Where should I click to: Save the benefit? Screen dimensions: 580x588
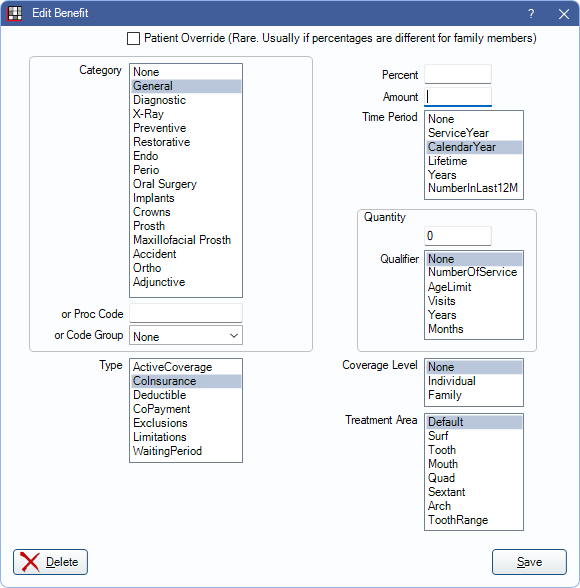pyautogui.click(x=529, y=562)
